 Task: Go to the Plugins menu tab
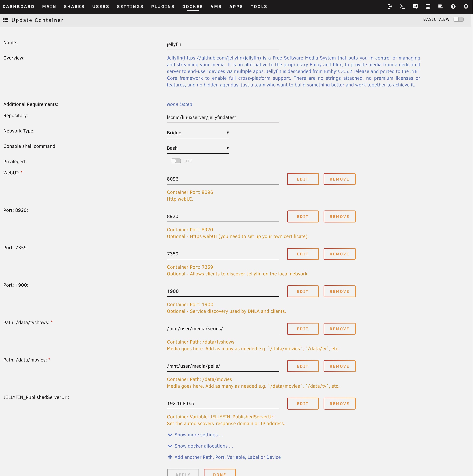[x=163, y=7]
